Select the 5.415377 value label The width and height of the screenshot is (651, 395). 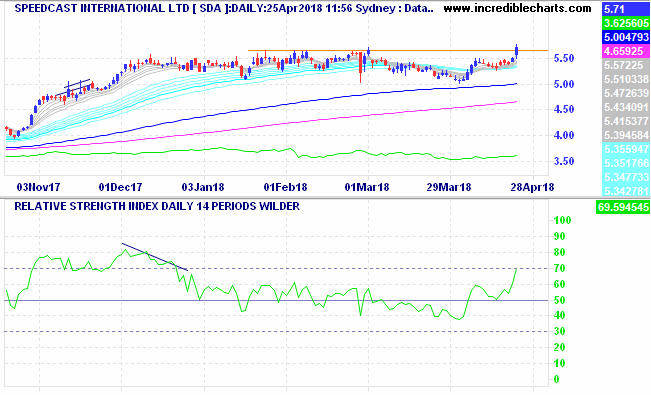[x=626, y=121]
